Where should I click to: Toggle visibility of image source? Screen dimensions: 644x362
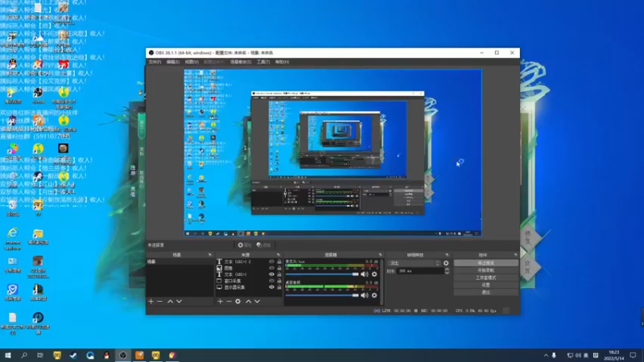[x=271, y=268]
